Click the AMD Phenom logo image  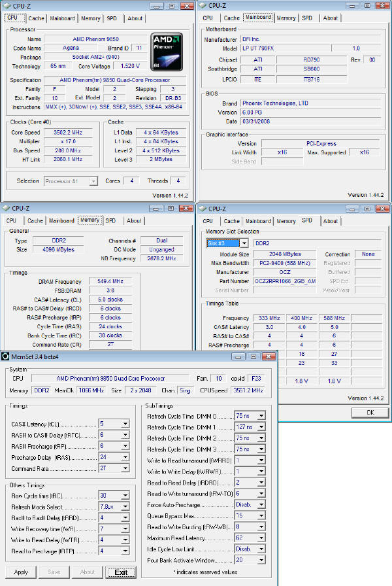[166, 52]
